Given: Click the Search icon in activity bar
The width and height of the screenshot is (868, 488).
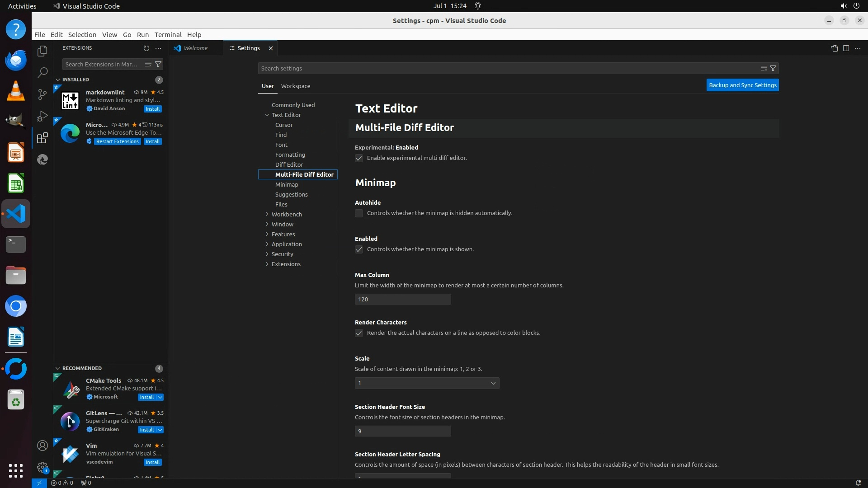Looking at the screenshot, I should (42, 72).
